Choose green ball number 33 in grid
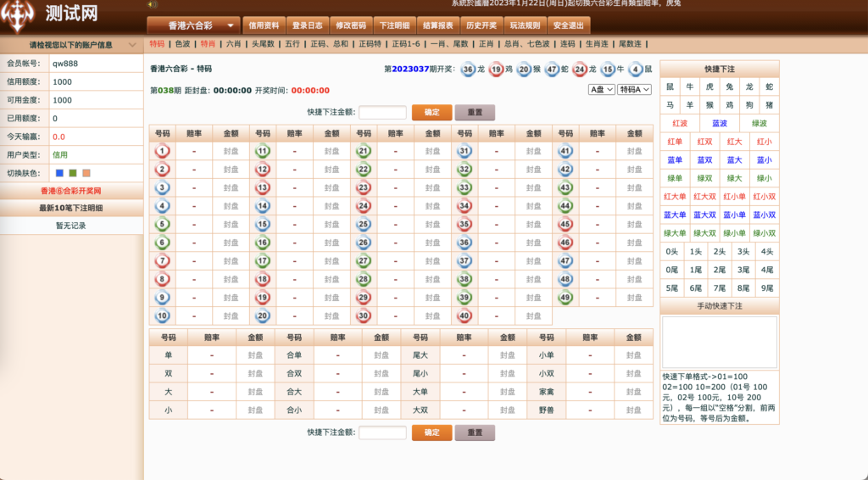This screenshot has width=868, height=480. click(x=465, y=187)
